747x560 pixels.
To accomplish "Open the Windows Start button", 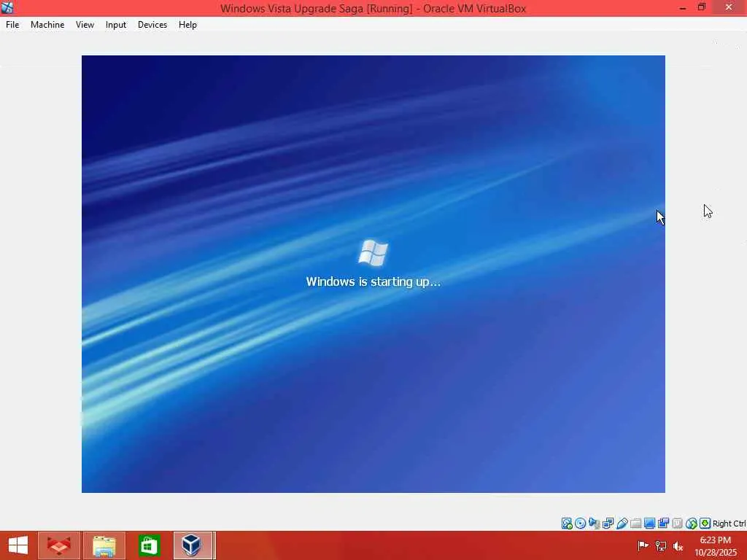I will click(x=18, y=545).
